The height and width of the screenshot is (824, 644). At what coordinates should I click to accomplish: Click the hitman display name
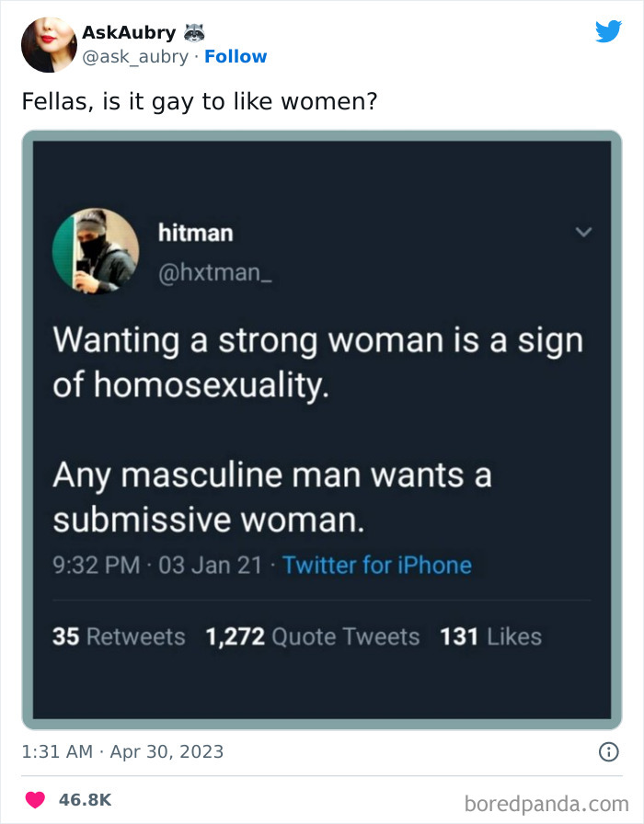click(x=196, y=233)
